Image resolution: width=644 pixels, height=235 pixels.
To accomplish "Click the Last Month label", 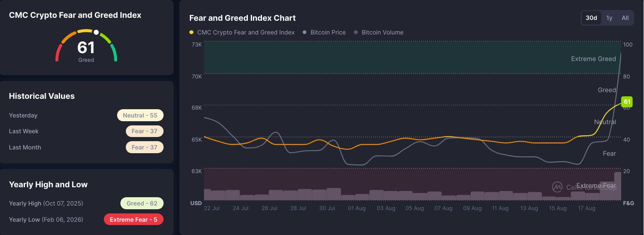I will click(x=25, y=147).
